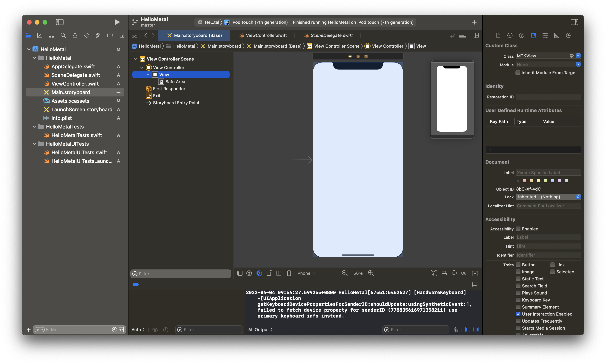Open the Module dropdown

(578, 64)
